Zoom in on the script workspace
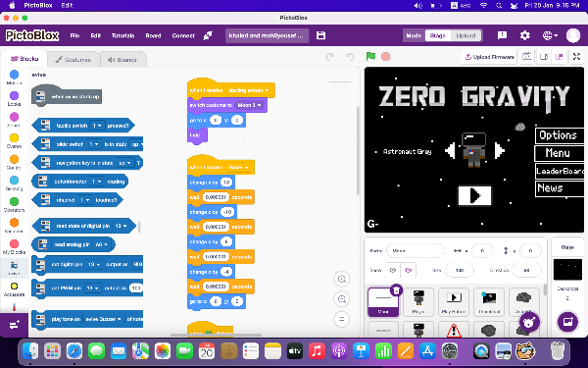588x368 pixels. click(342, 279)
